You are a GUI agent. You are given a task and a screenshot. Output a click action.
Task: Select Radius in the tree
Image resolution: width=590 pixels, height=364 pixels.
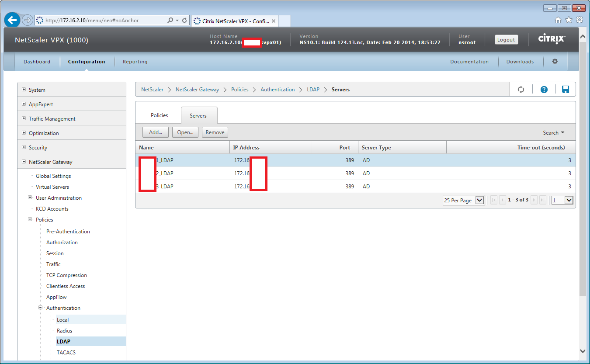(x=65, y=331)
